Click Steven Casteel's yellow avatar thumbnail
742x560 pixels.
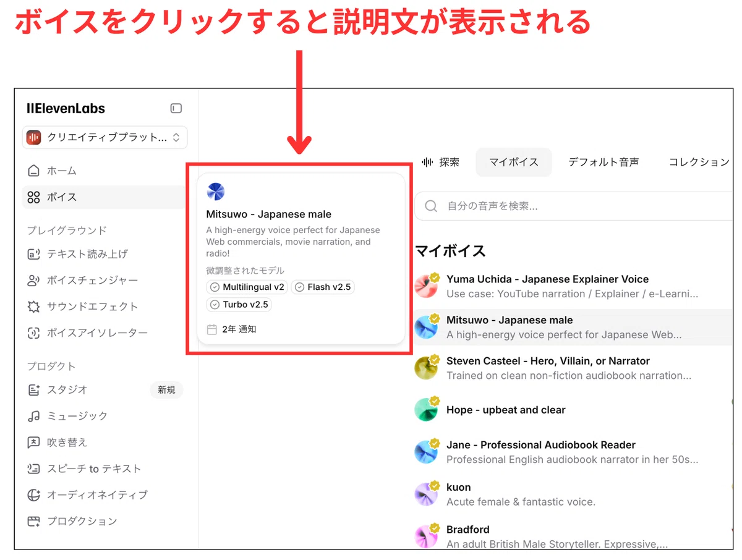[x=426, y=368]
